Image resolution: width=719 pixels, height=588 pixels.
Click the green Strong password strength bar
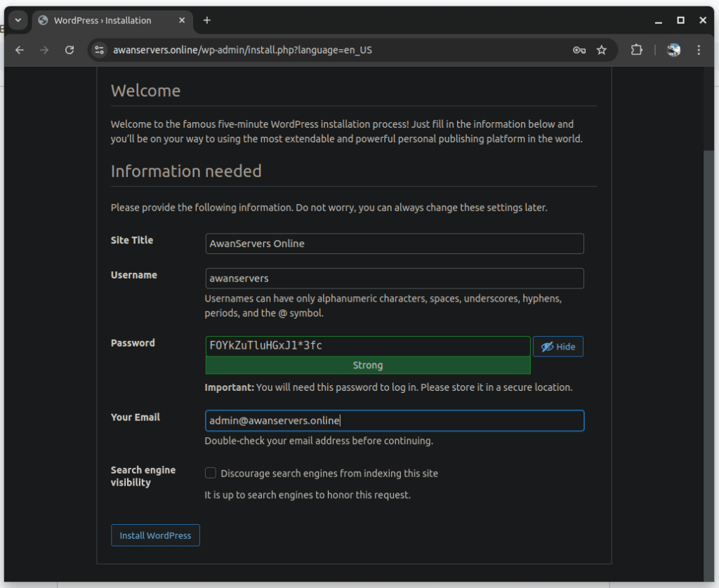tap(368, 365)
